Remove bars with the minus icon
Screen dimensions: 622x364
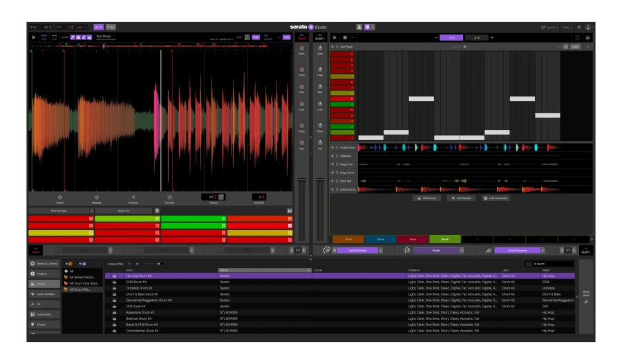point(436,38)
